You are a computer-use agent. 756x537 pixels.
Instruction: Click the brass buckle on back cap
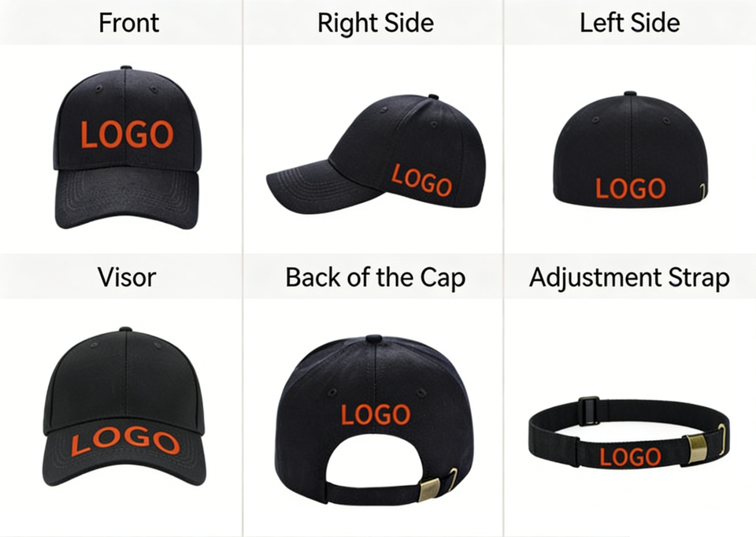428,489
